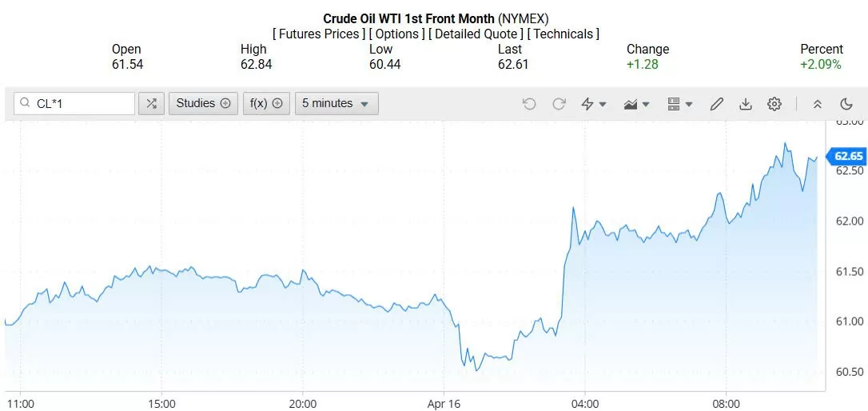
Task: Open chart settings gear
Action: (x=774, y=104)
